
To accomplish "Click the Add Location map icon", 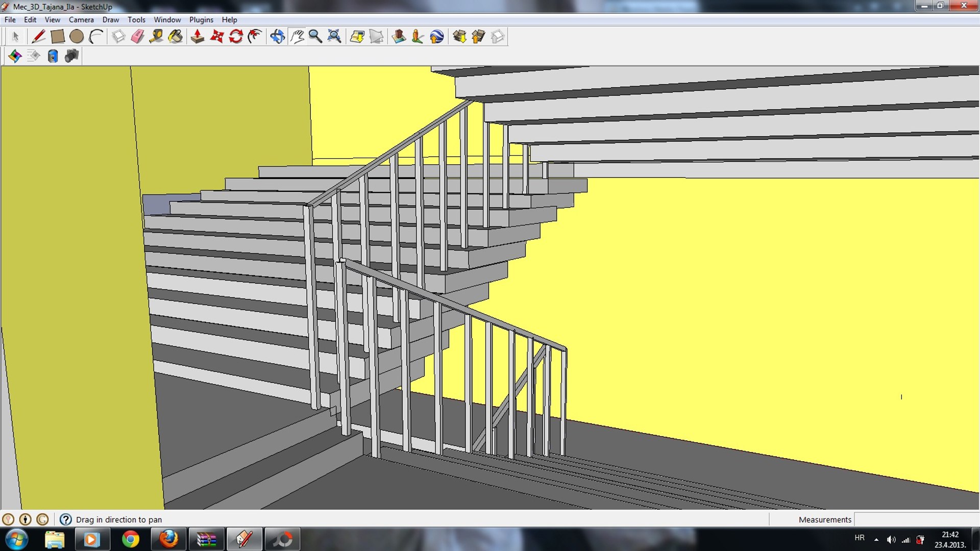I will coord(357,37).
